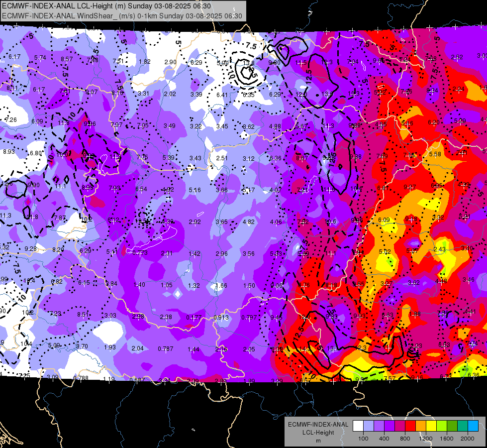
Task: Click the grid value 2.04
Action: tap(138, 348)
